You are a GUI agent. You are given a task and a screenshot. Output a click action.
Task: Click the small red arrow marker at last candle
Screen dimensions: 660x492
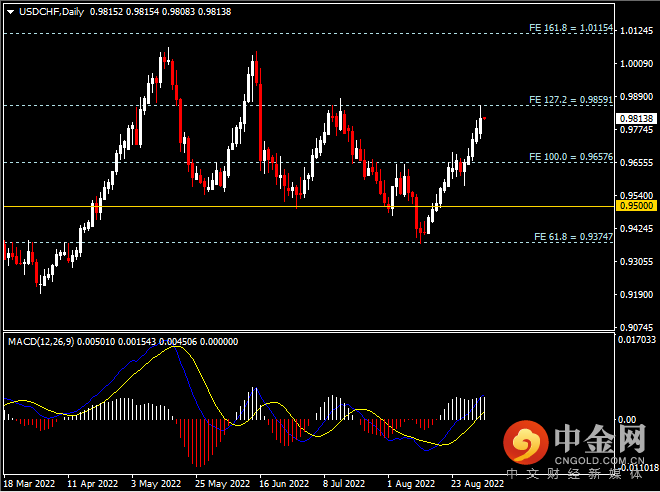point(485,119)
